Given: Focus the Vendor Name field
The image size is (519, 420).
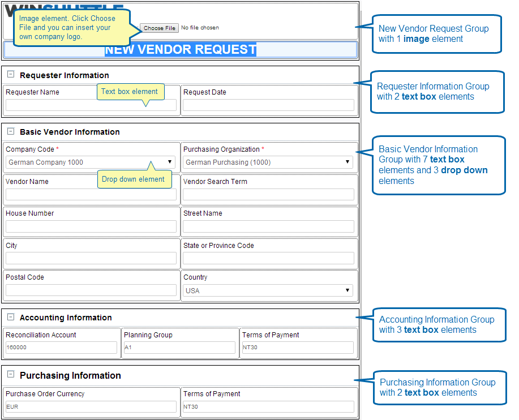Looking at the screenshot, I should [x=91, y=195].
